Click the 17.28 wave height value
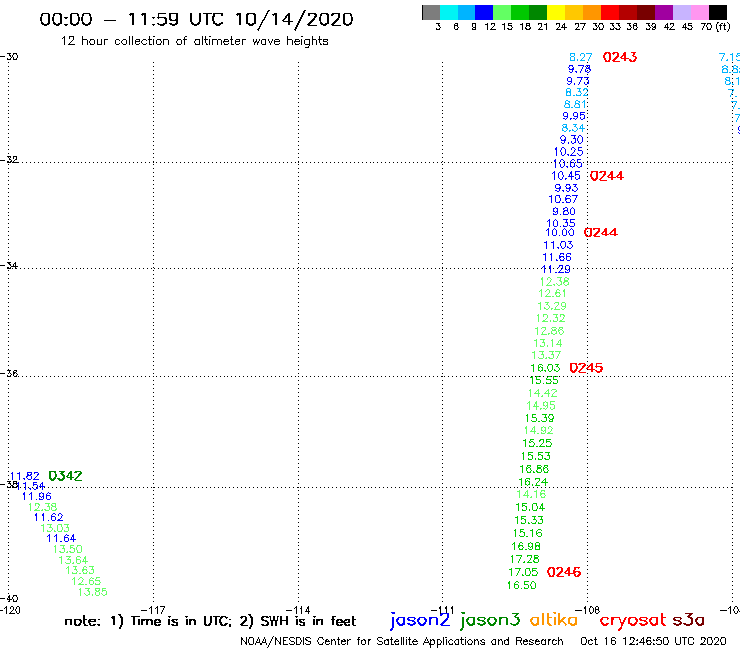 524,559
